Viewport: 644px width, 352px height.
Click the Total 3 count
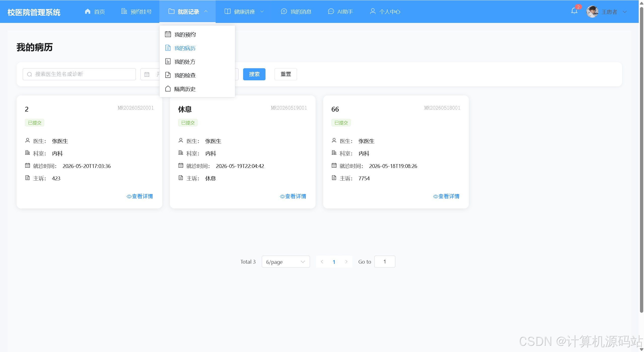(248, 262)
